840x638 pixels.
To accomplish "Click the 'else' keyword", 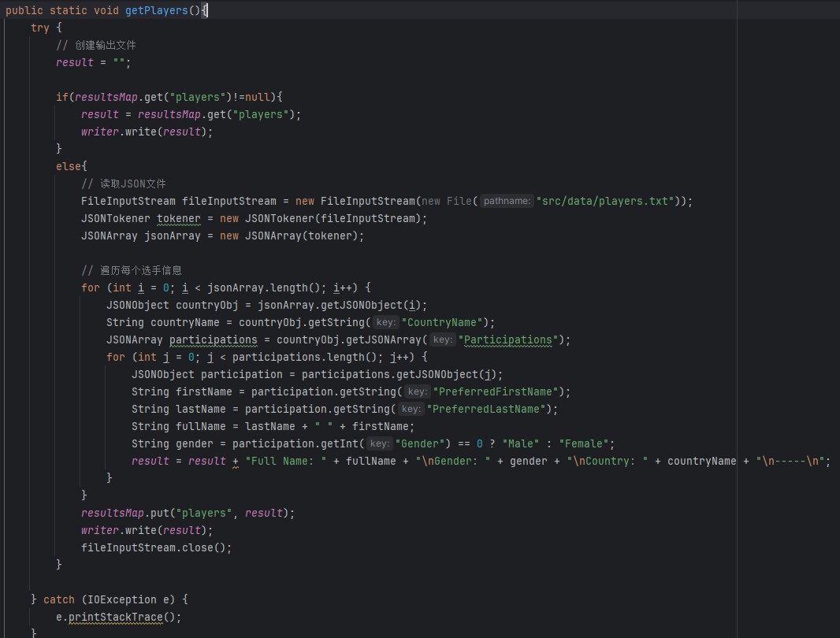I will point(69,167).
